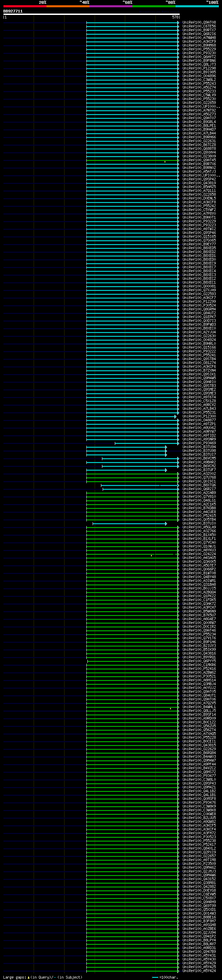222x980 pixels.
Task: Click alignment bar for UniRef100_B6VCM5
Action: (x=140, y=459)
